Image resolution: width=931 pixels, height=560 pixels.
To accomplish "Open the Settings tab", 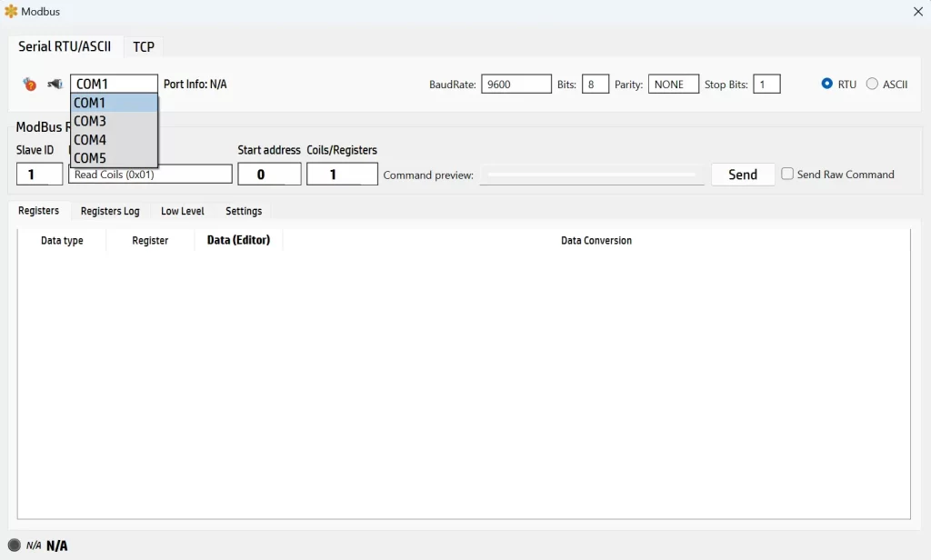I will click(244, 211).
